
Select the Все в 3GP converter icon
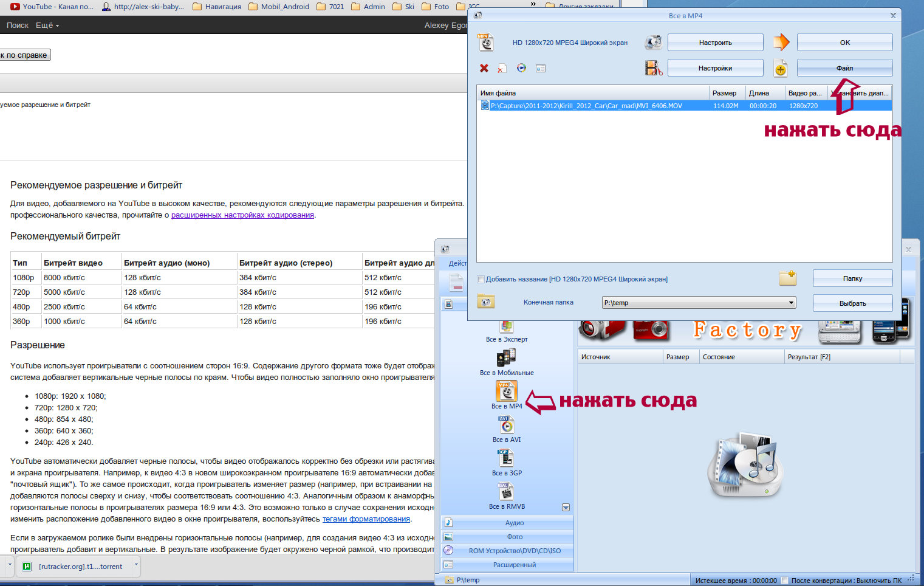click(506, 458)
